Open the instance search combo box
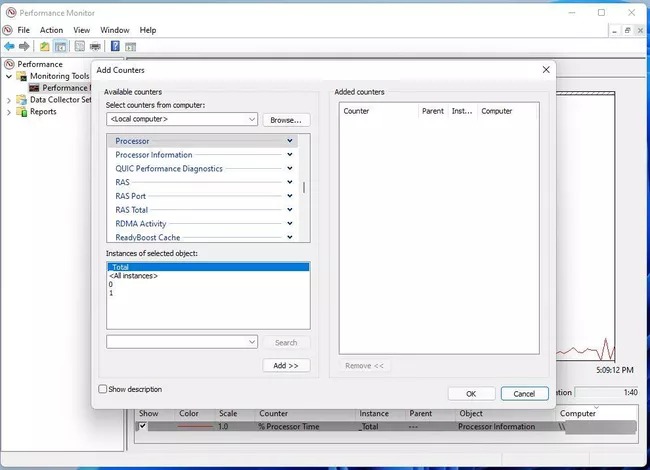650x470 pixels. (x=182, y=342)
